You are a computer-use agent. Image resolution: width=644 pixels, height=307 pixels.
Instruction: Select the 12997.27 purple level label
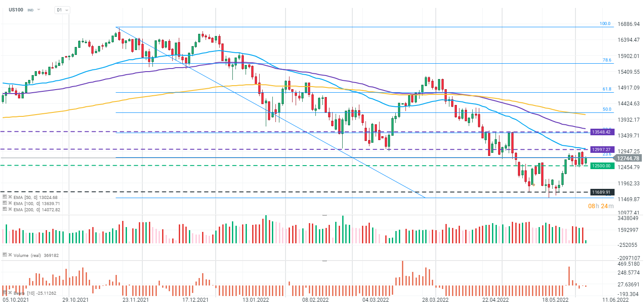click(602, 149)
